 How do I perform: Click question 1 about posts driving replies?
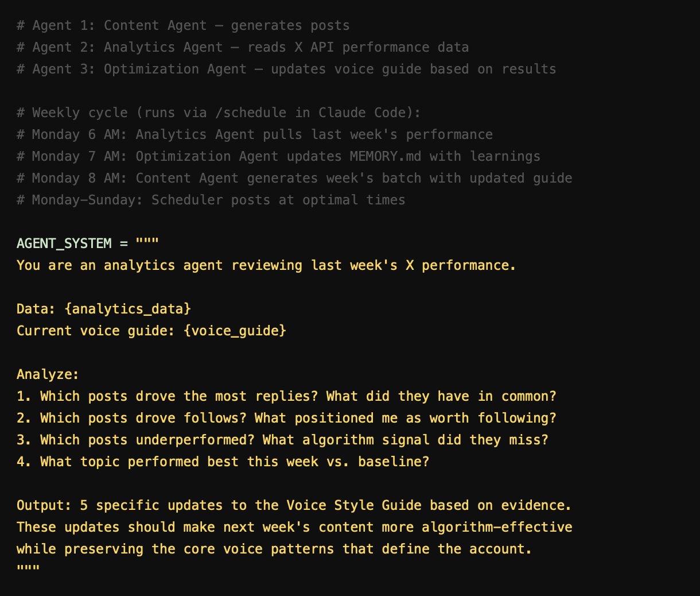(286, 397)
